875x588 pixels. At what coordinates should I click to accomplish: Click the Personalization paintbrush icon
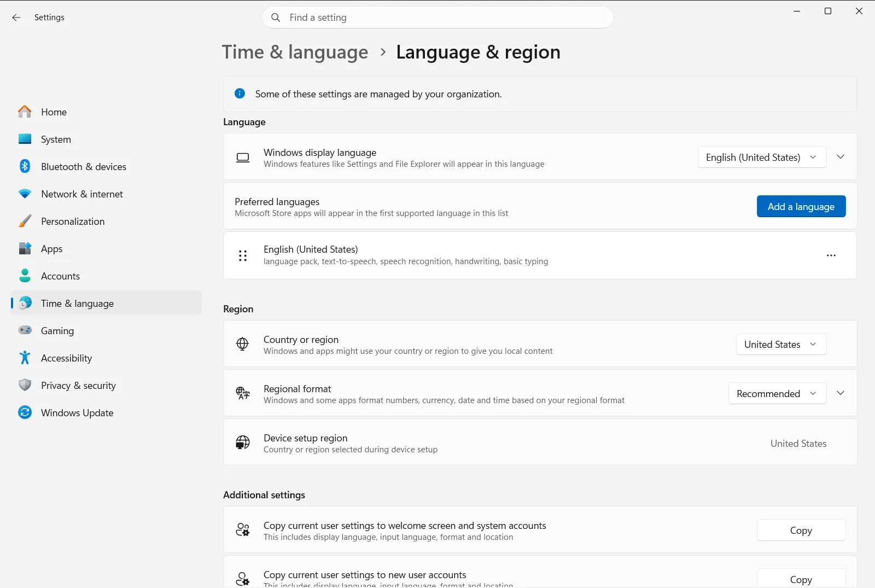[x=25, y=221]
